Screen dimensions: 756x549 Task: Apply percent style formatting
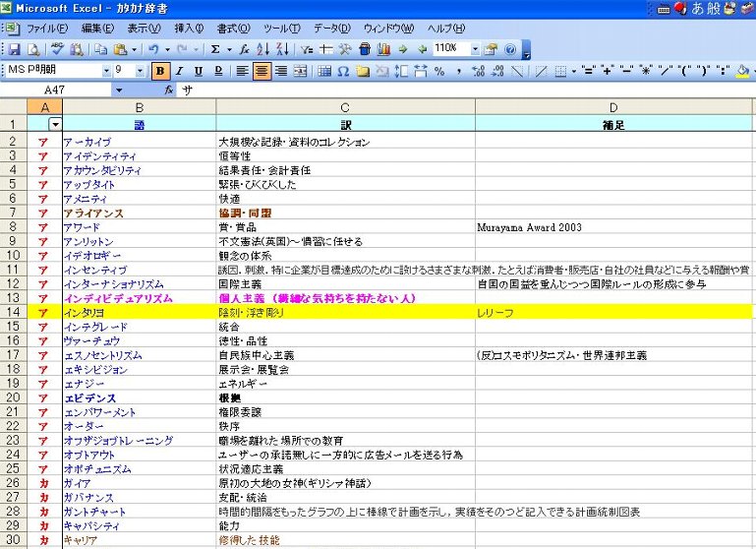439,71
